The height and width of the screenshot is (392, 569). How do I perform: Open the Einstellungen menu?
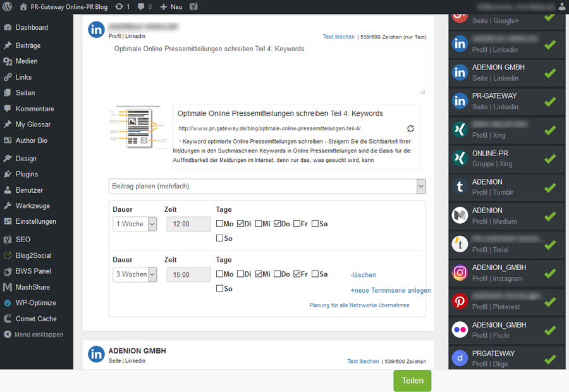[x=36, y=221]
